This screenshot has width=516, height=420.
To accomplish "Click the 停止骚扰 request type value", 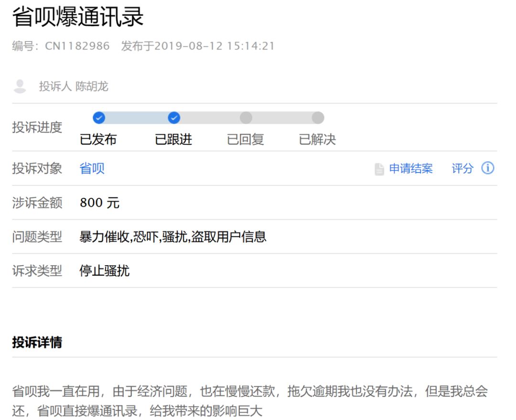I will [x=104, y=271].
